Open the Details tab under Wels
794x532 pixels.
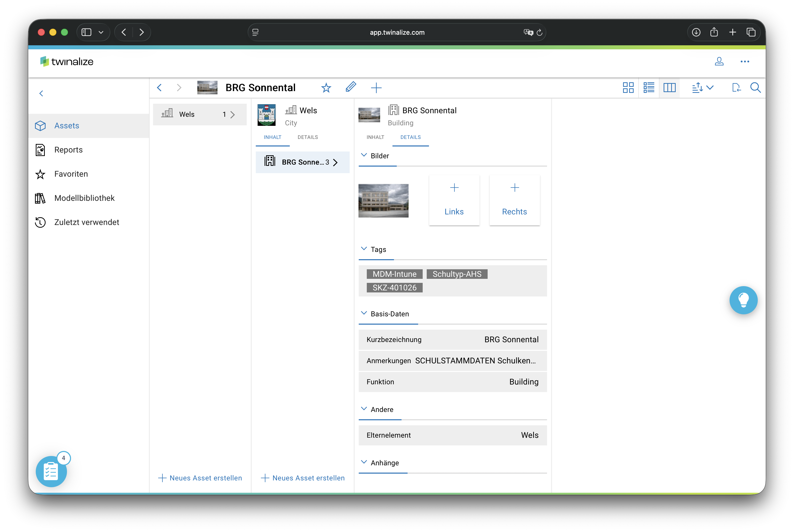(307, 137)
